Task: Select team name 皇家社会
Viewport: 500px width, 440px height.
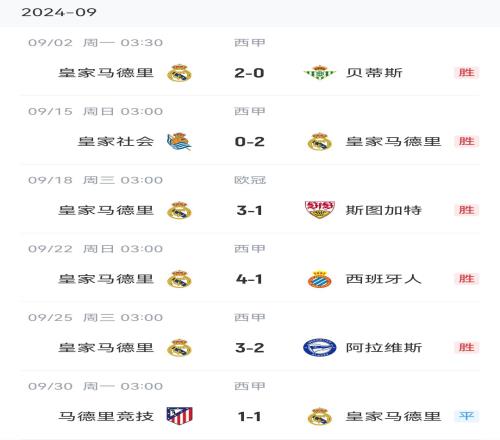Action: [116, 142]
